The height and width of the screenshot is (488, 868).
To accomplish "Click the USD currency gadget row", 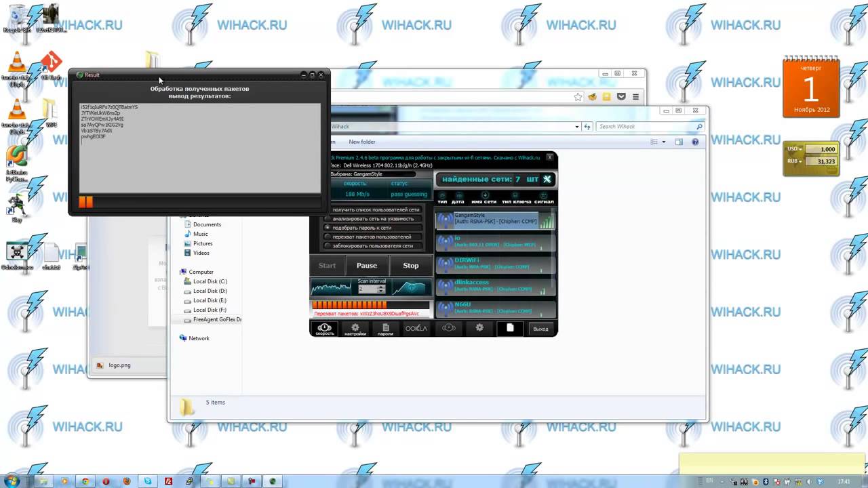I will click(811, 149).
